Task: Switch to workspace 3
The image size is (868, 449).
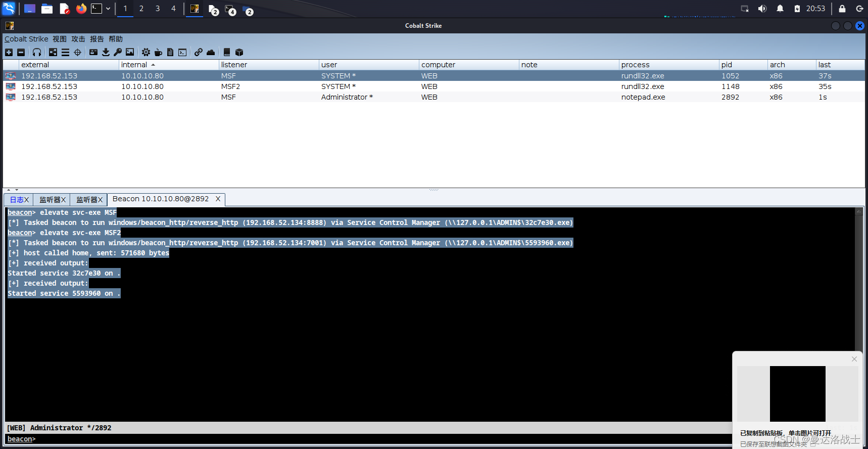Action: click(x=158, y=9)
